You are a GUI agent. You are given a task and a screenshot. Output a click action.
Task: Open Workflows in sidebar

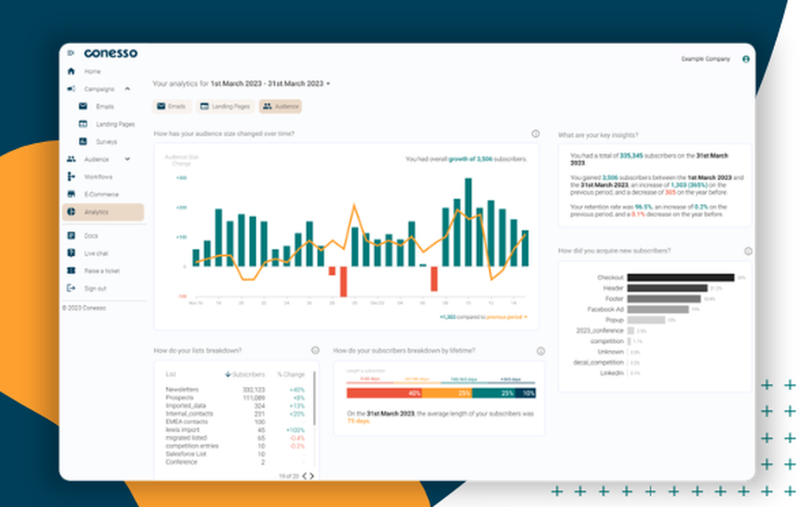(98, 177)
